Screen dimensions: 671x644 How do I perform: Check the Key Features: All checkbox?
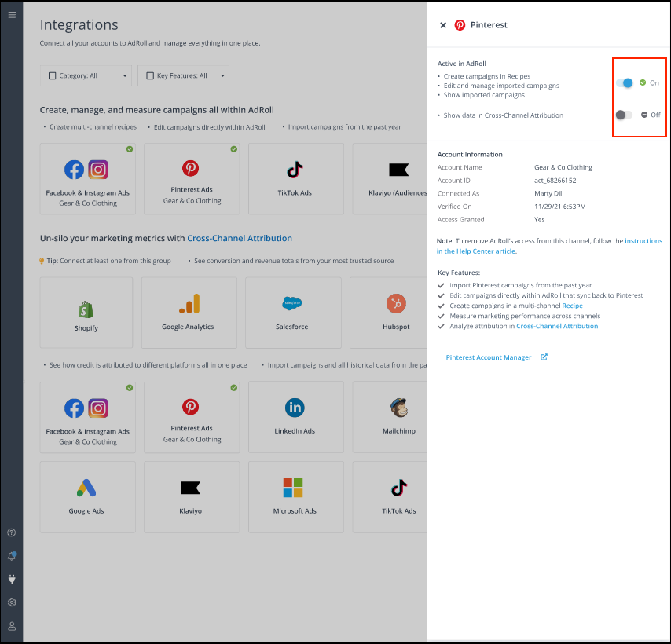click(150, 75)
